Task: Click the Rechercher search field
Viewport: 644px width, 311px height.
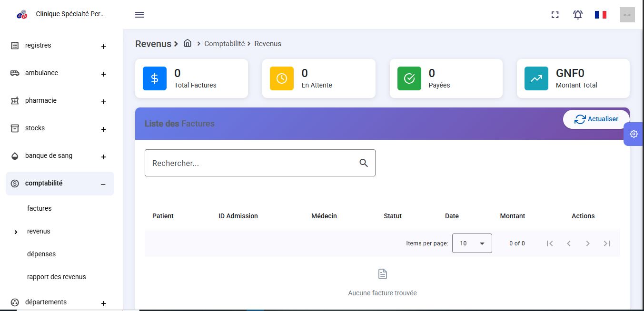Action: coord(252,163)
